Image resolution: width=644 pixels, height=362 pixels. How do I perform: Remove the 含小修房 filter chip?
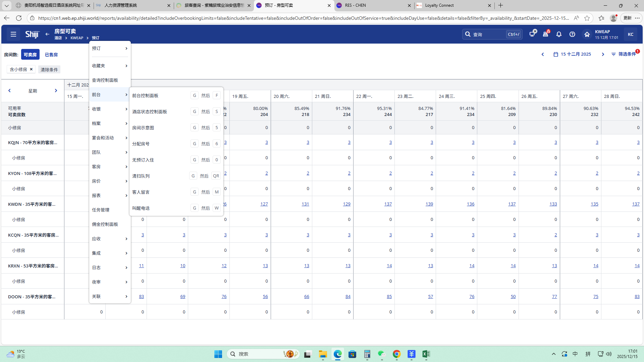coord(31,69)
